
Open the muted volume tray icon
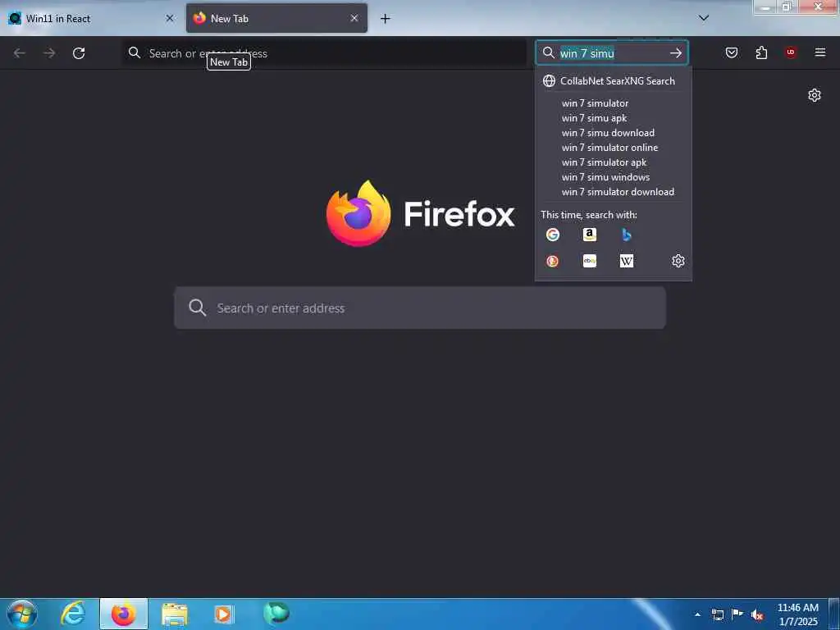[757, 614]
